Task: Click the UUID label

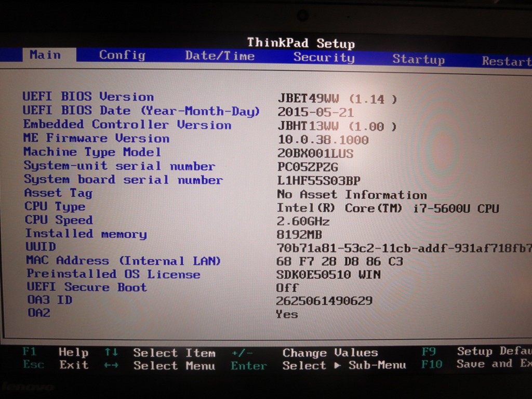Action: pyautogui.click(x=41, y=246)
